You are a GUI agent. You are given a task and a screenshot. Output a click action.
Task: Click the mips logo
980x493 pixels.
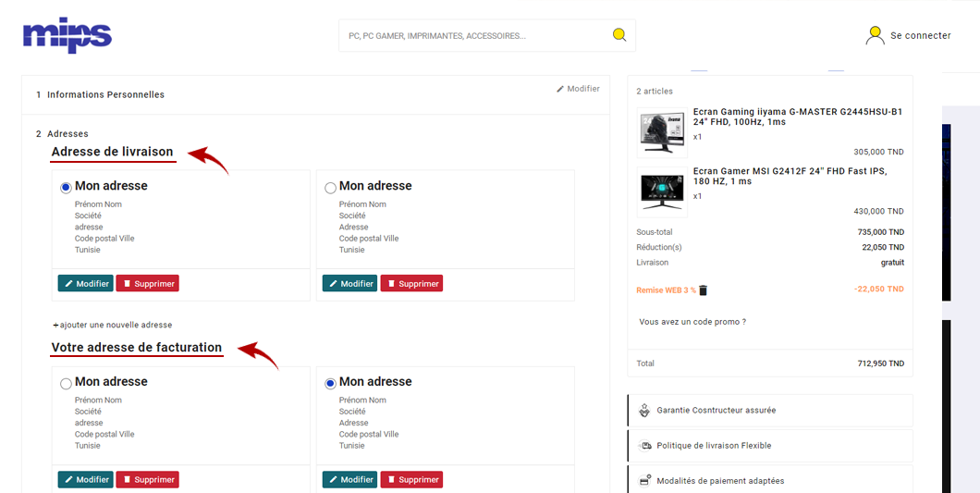[67, 34]
